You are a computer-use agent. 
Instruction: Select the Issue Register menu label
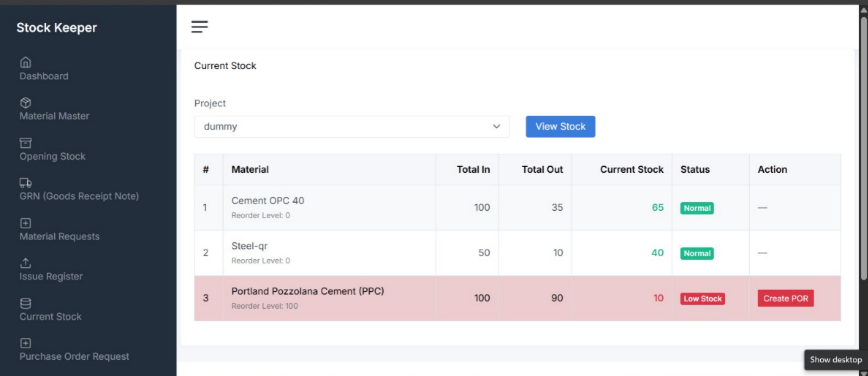[x=51, y=277]
